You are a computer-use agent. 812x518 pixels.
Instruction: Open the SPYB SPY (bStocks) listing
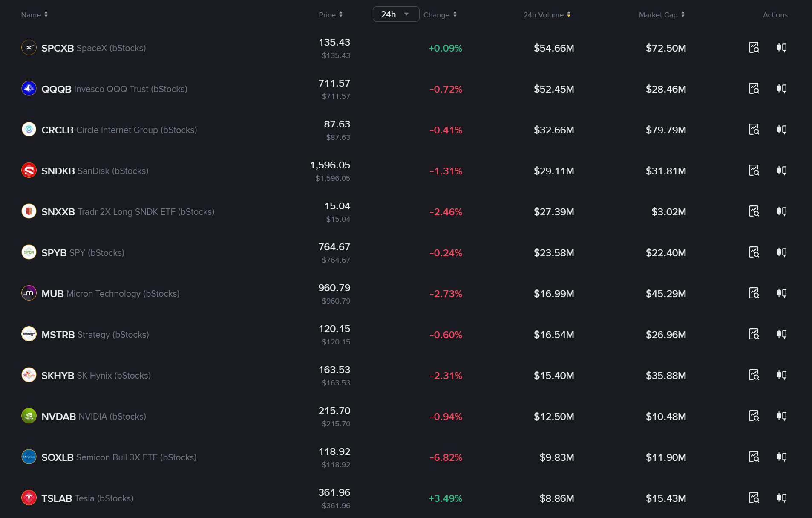click(83, 253)
